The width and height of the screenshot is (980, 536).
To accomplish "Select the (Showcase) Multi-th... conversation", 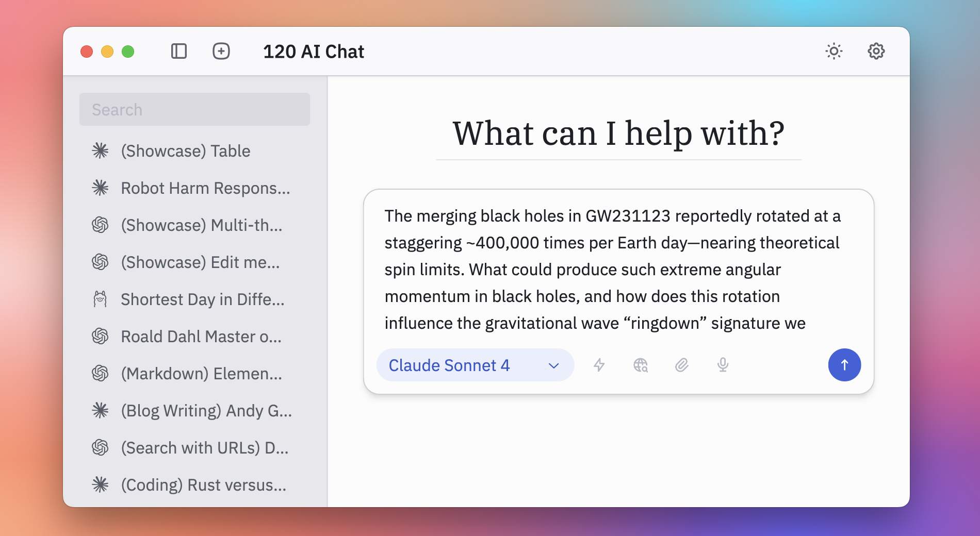I will (201, 225).
